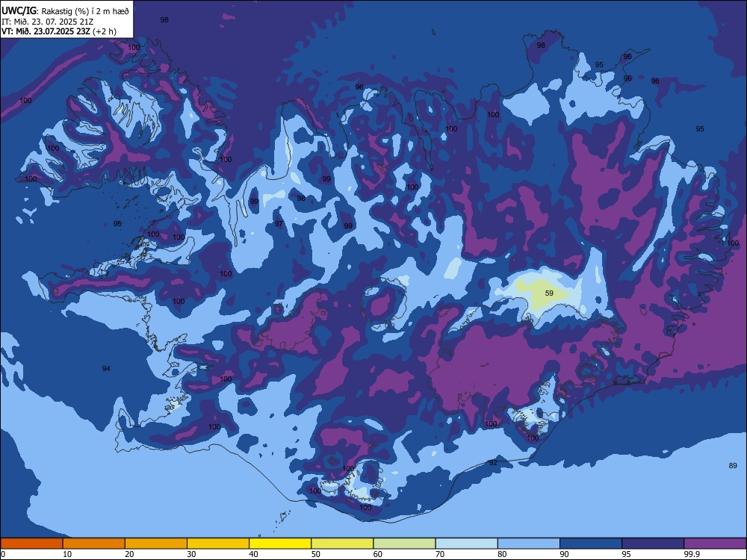
Task: Click the "40" legend tick label
Action: pyautogui.click(x=253, y=554)
